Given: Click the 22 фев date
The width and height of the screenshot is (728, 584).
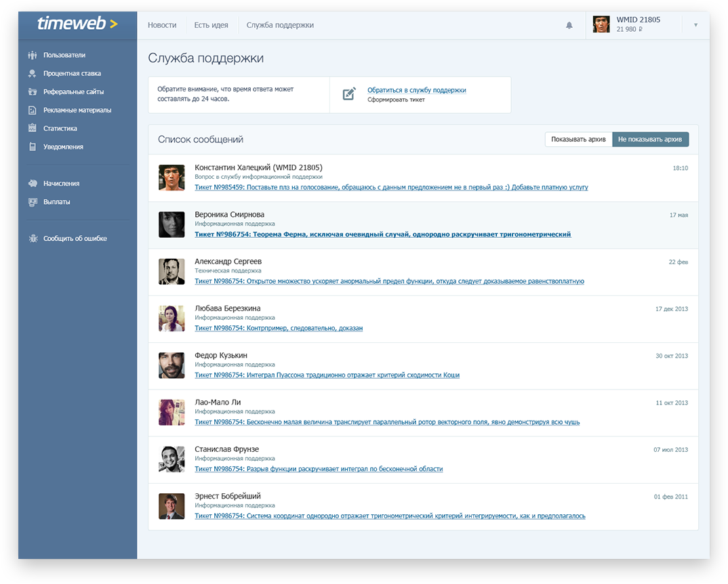Looking at the screenshot, I should click(679, 262).
